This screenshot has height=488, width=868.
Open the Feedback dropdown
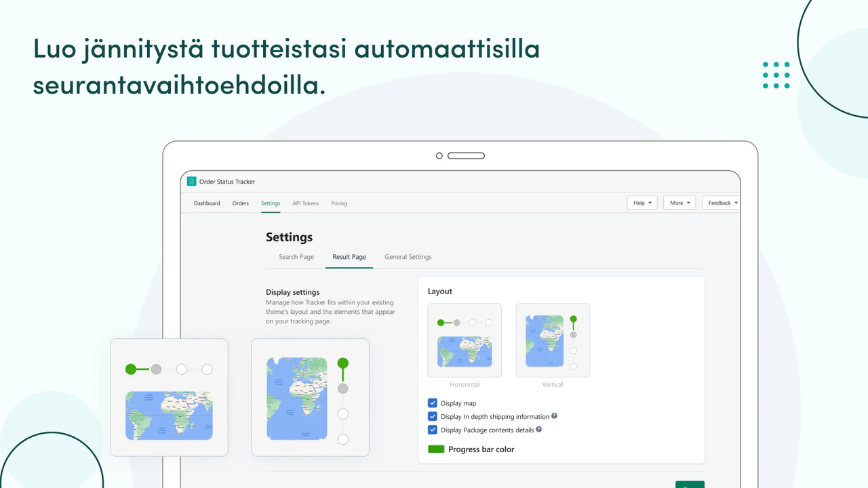tap(721, 203)
